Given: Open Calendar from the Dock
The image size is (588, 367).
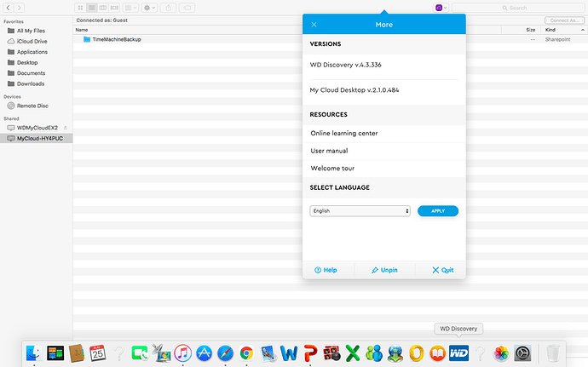Looking at the screenshot, I should pyautogui.click(x=97, y=353).
